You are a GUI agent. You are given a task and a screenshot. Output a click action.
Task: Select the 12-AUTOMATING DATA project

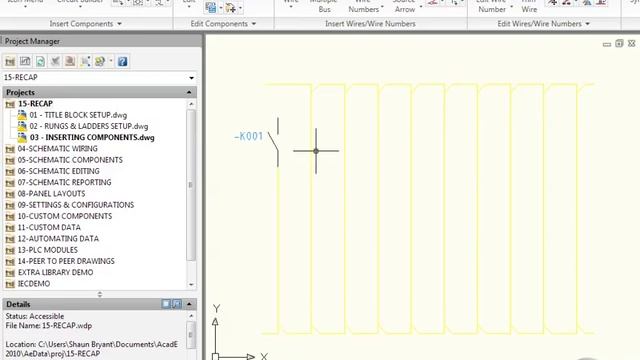coord(58,238)
